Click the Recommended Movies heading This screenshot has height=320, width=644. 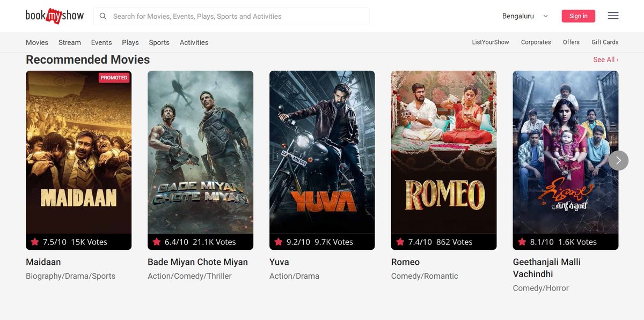[x=88, y=59]
